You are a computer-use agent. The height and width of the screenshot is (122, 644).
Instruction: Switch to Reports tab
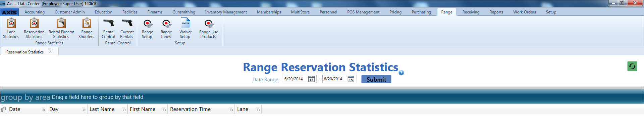tap(496, 12)
